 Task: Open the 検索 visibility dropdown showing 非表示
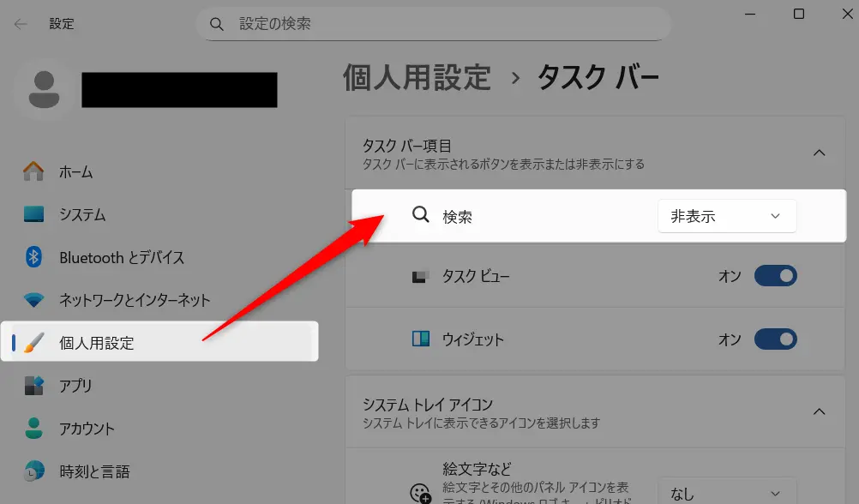coord(726,216)
